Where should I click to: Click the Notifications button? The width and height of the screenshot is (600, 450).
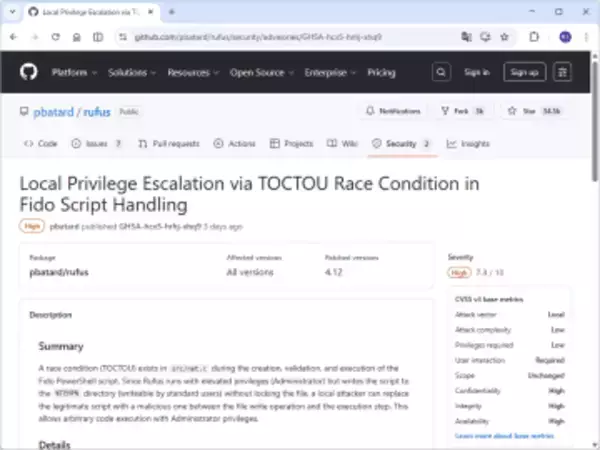(x=393, y=111)
